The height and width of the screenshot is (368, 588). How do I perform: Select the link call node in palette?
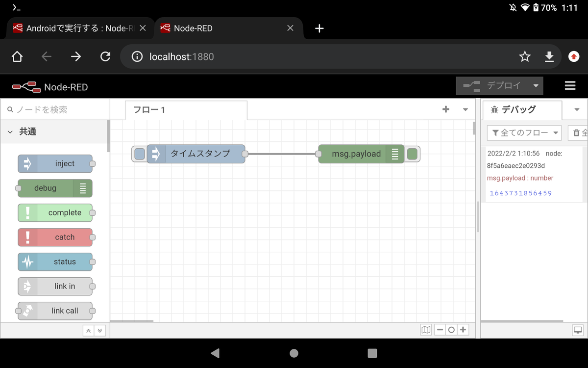tap(55, 311)
